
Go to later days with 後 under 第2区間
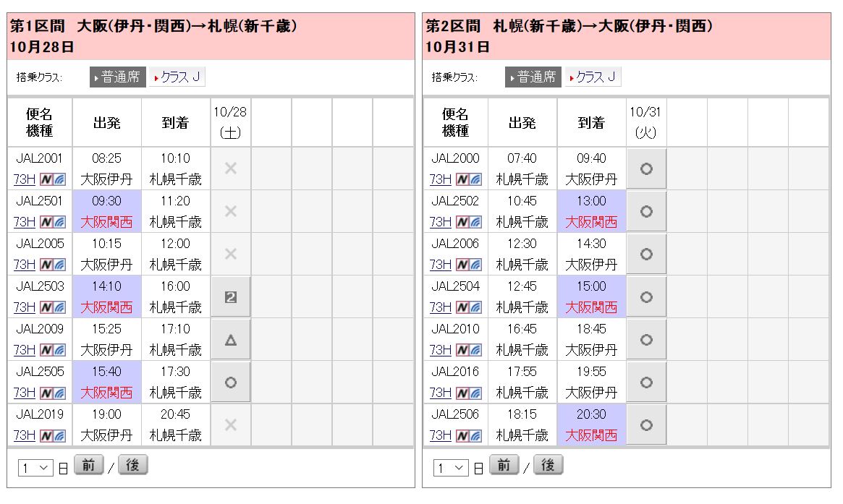[548, 465]
